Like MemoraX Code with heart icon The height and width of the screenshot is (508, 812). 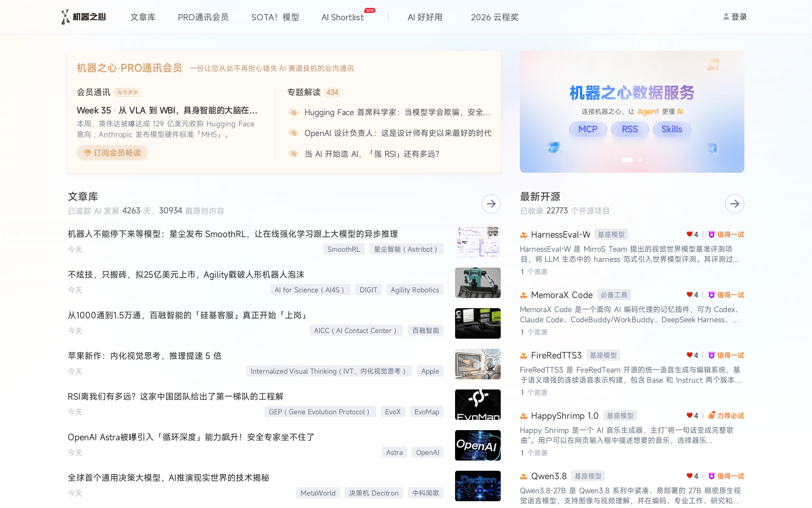point(689,295)
